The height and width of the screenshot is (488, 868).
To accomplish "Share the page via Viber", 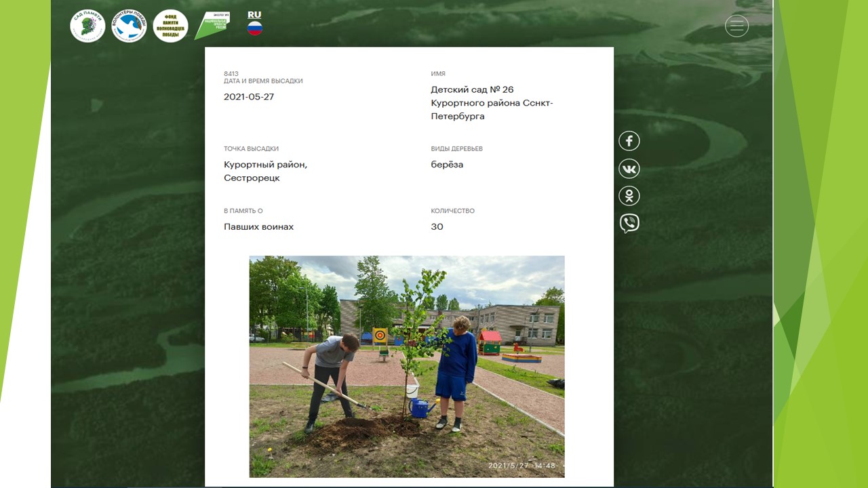I will (629, 223).
